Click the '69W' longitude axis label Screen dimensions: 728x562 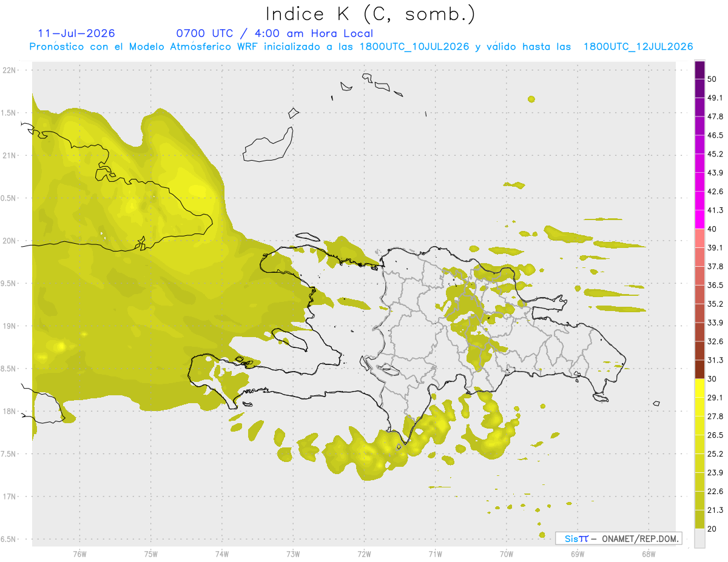pyautogui.click(x=578, y=554)
